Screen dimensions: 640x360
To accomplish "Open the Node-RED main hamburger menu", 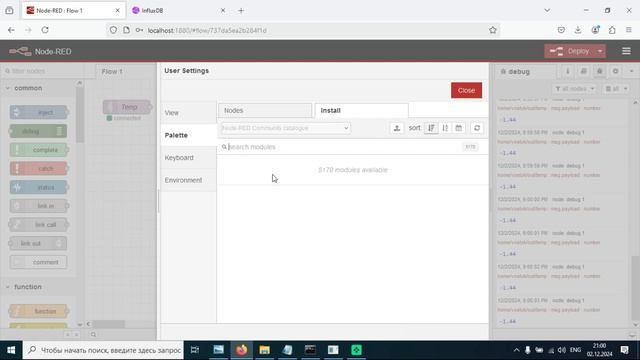I will [x=626, y=51].
